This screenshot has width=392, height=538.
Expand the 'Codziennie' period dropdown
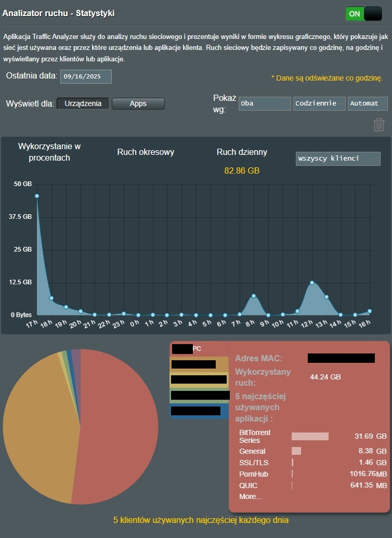(319, 103)
